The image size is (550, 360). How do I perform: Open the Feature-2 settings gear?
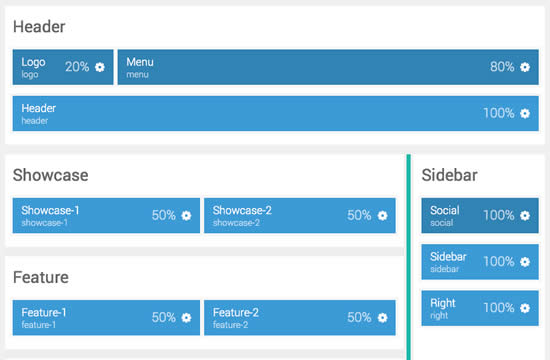(x=382, y=318)
